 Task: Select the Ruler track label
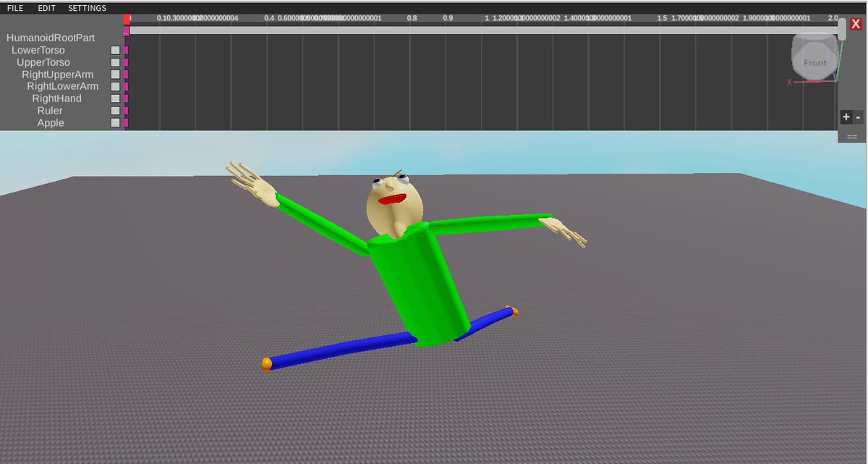50,111
